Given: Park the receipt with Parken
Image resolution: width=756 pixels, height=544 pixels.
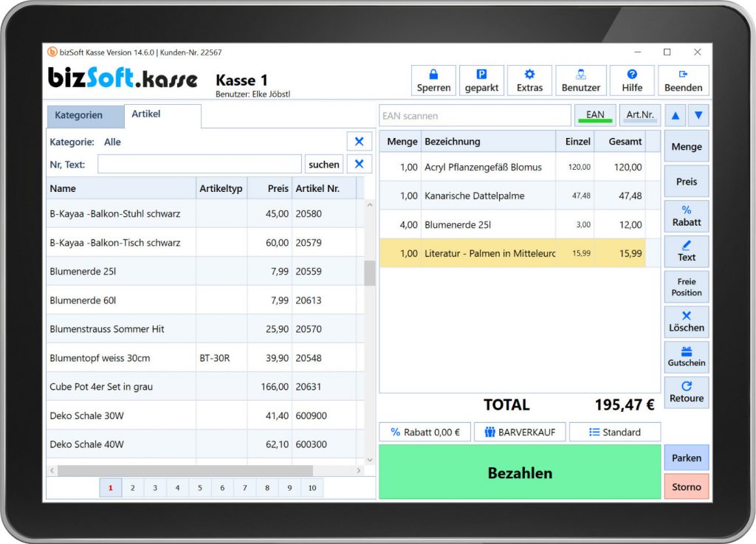Looking at the screenshot, I should click(x=687, y=458).
